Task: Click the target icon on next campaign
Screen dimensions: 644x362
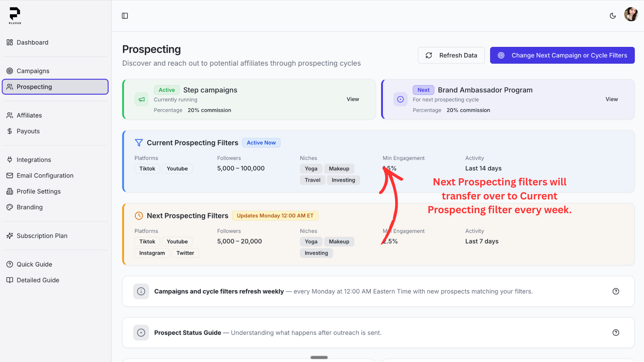Action: point(400,99)
